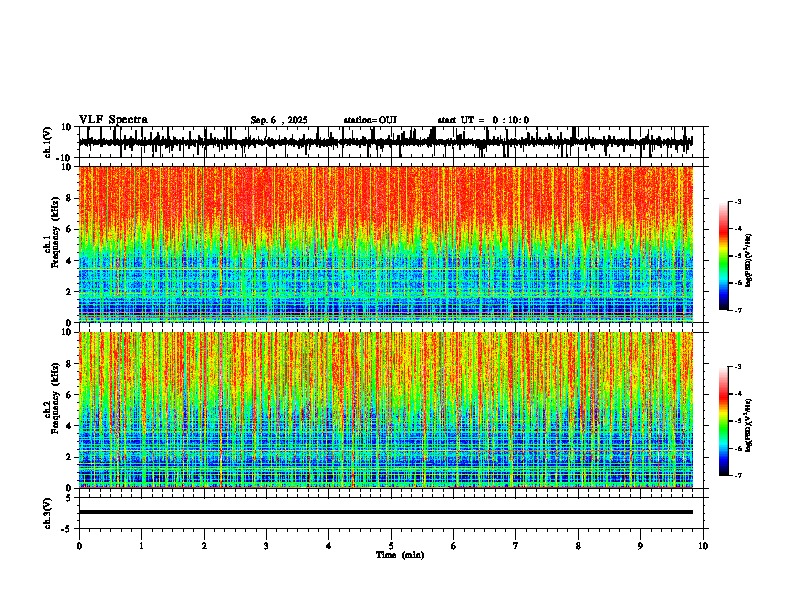Click the "6" kHz tick on ch.1 frequency axis

(x=69, y=229)
